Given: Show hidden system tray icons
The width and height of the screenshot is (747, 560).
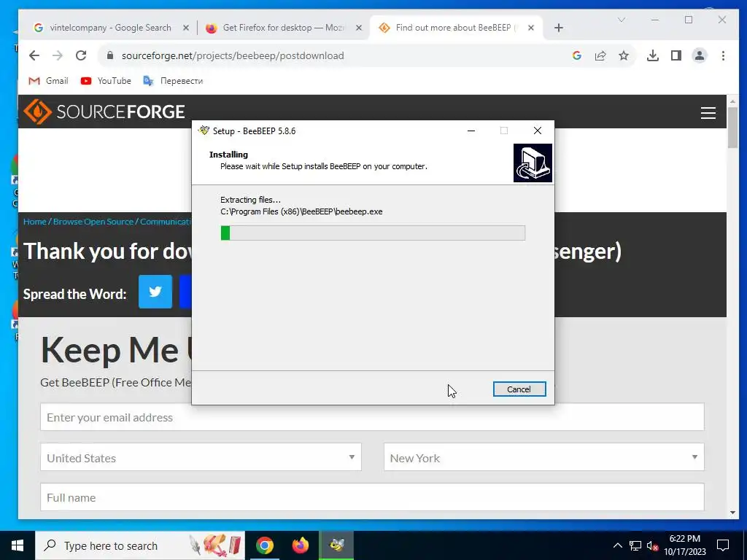Looking at the screenshot, I should (617, 545).
